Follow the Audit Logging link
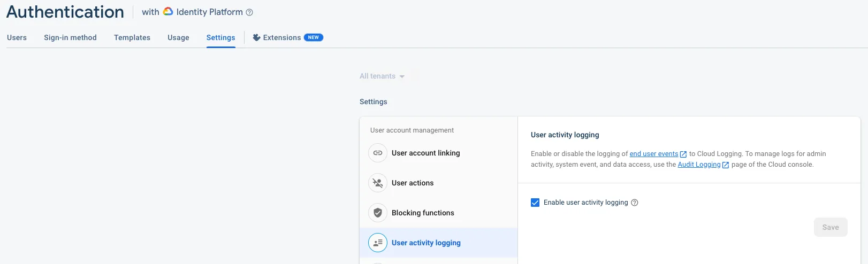Screen dimensions: 868x264 click(x=699, y=165)
